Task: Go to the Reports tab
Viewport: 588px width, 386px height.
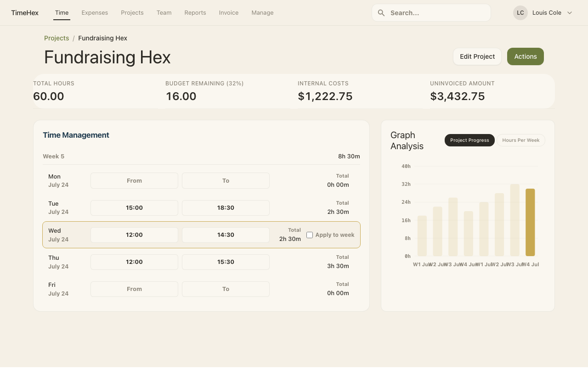Action: coord(195,13)
